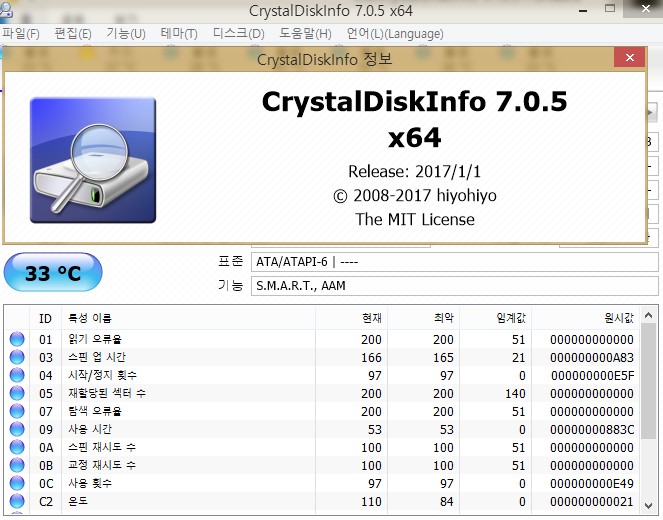Viewport: 663px width, 520px height.
Task: Open the 편집(E) menu
Action: click(x=73, y=33)
